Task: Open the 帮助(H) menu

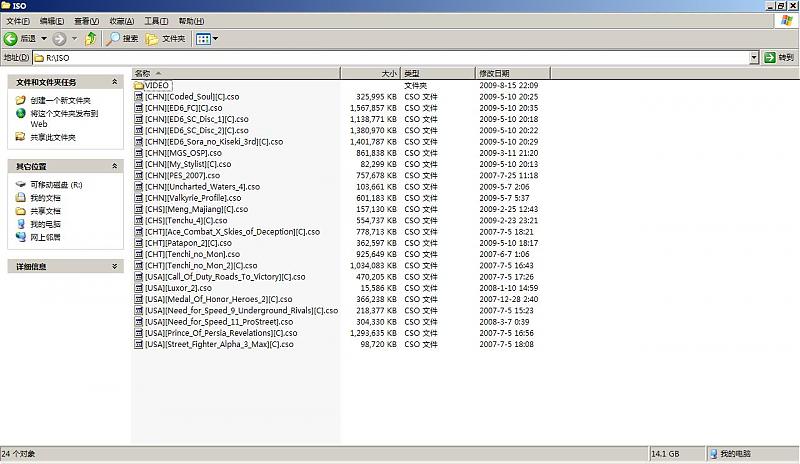Action: (x=191, y=21)
